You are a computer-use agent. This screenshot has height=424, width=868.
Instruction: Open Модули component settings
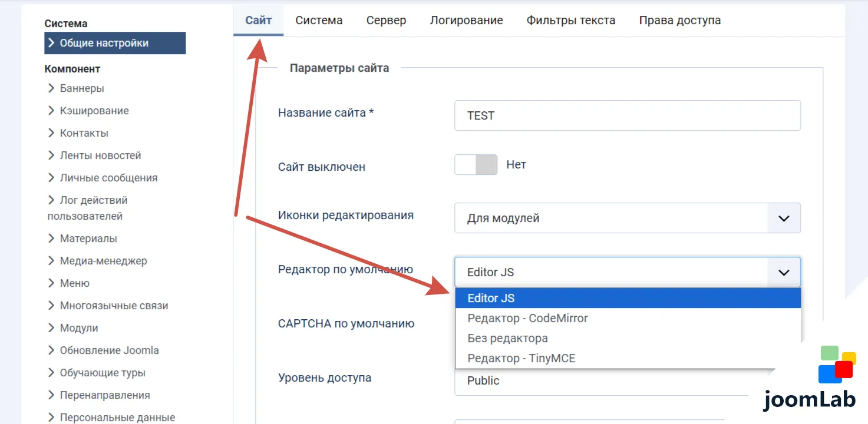72,328
